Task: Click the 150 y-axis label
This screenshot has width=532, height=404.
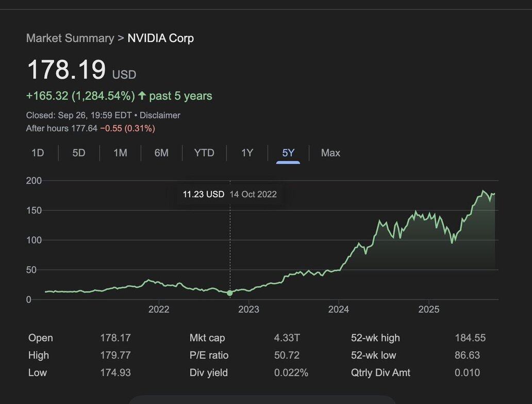Action: [34, 211]
